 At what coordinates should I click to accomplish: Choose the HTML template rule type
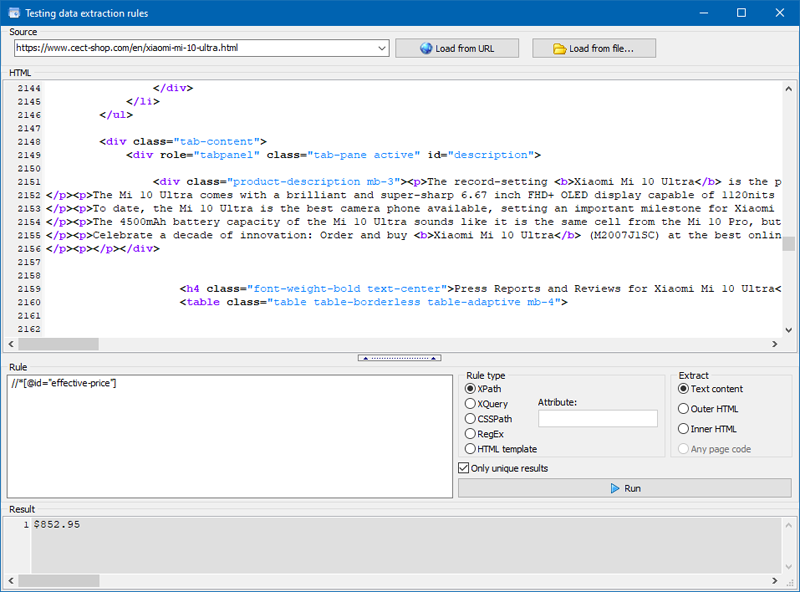point(469,449)
